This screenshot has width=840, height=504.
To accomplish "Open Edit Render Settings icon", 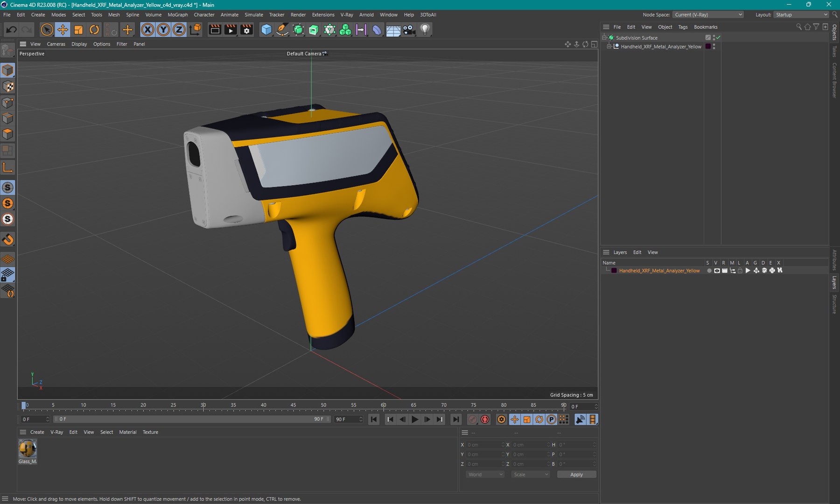I will click(247, 30).
